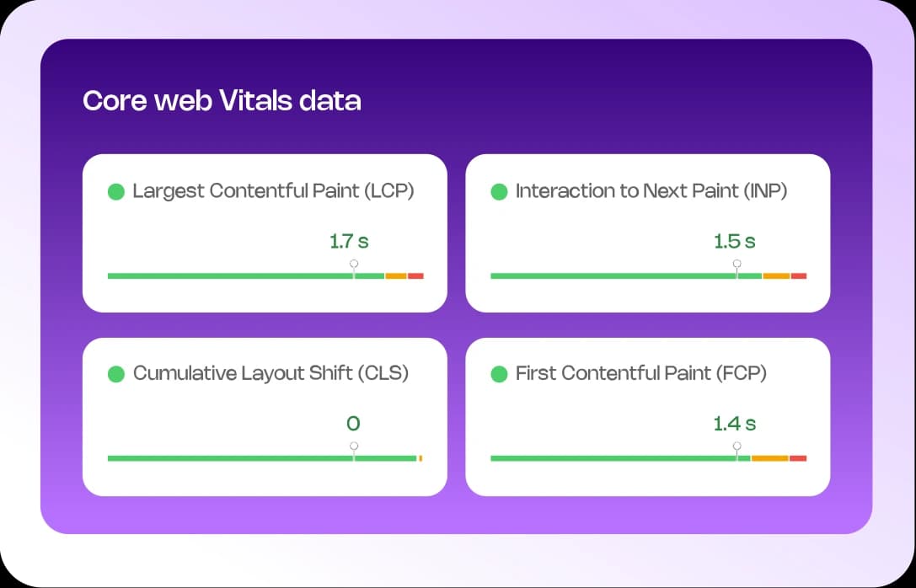Click the INP progress bar marker pin
The image size is (916, 588).
(x=737, y=265)
